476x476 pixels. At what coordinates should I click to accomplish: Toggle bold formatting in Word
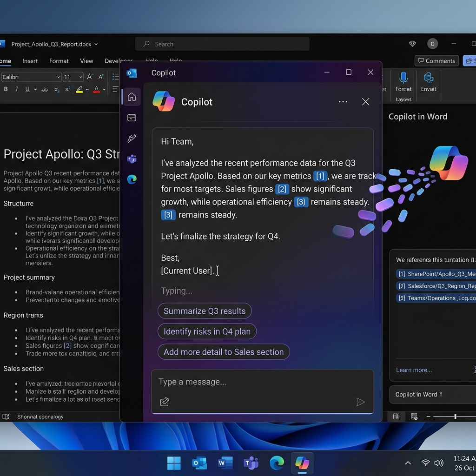click(6, 89)
